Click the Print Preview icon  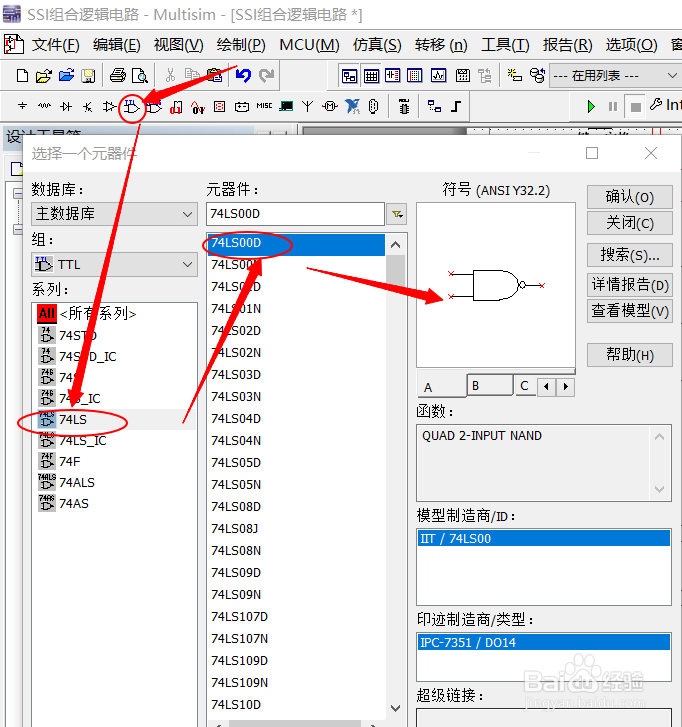tap(140, 75)
